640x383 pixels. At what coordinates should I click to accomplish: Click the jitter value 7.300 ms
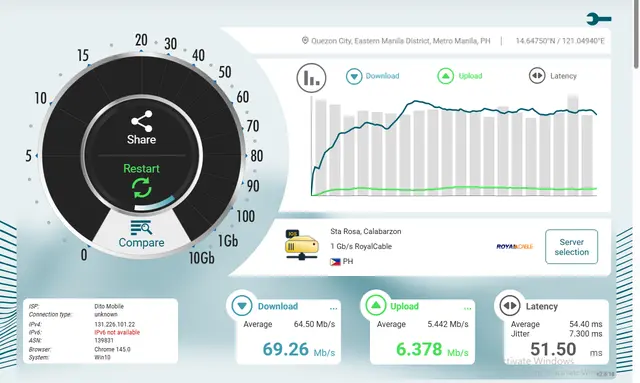(586, 334)
